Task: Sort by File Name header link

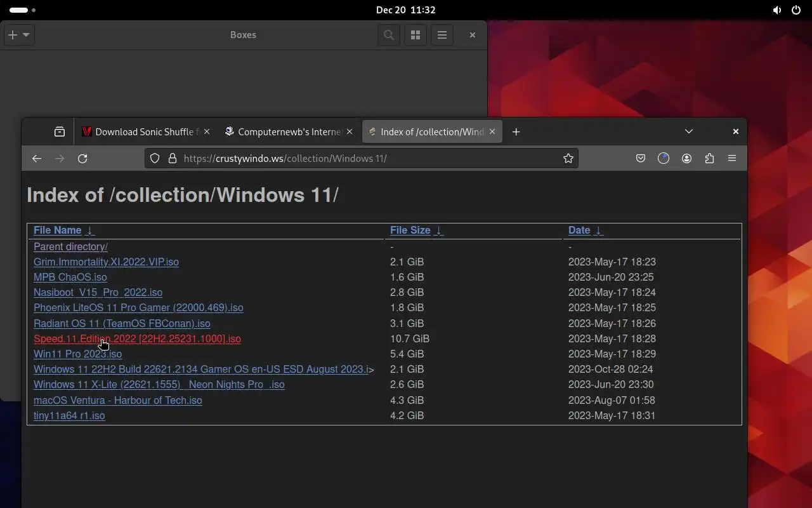Action: tap(57, 230)
